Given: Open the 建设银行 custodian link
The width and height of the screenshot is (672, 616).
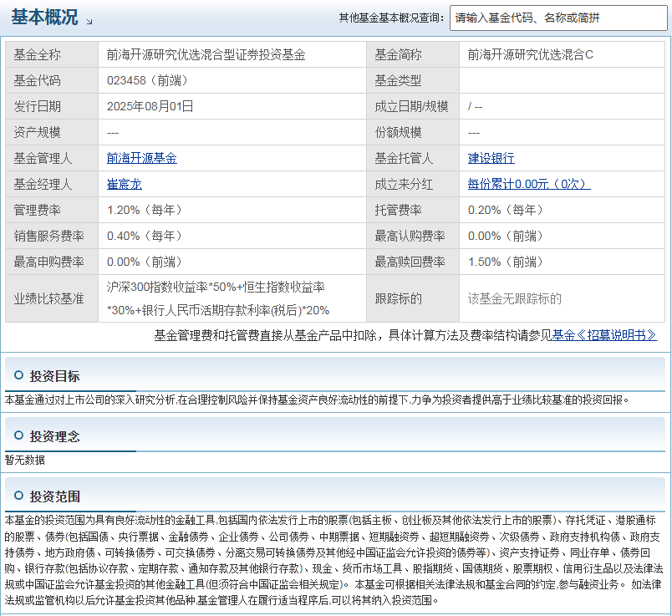Looking at the screenshot, I should (491, 158).
